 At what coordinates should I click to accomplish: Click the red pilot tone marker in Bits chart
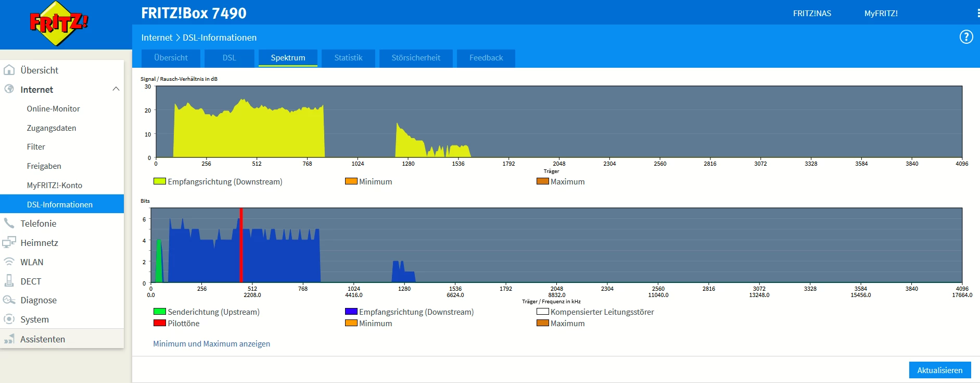pyautogui.click(x=241, y=245)
